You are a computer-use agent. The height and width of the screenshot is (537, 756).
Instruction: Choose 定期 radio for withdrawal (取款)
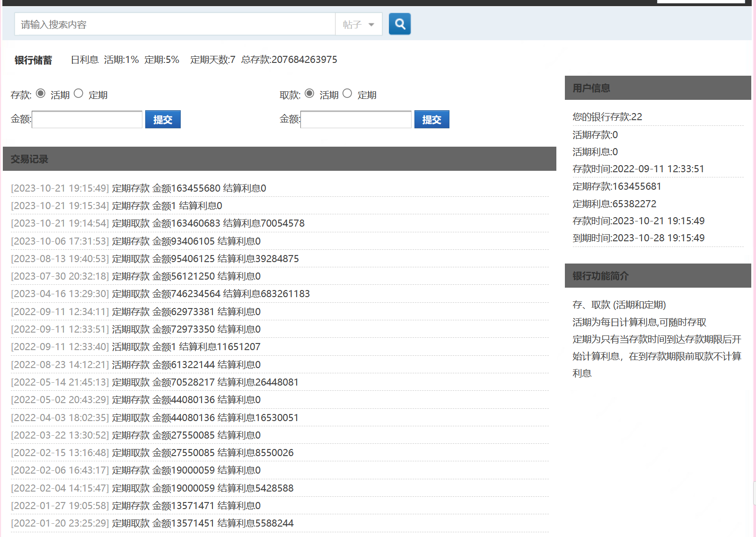pyautogui.click(x=347, y=94)
